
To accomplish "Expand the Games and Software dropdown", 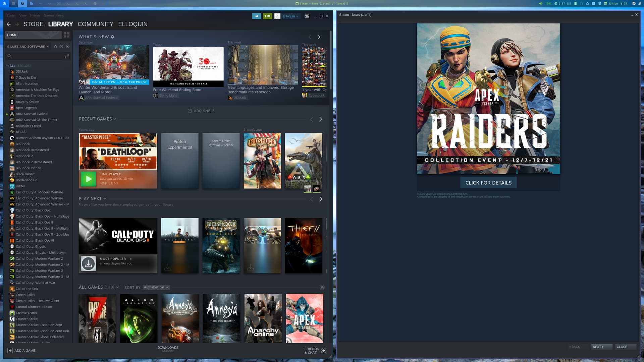I will [x=28, y=47].
